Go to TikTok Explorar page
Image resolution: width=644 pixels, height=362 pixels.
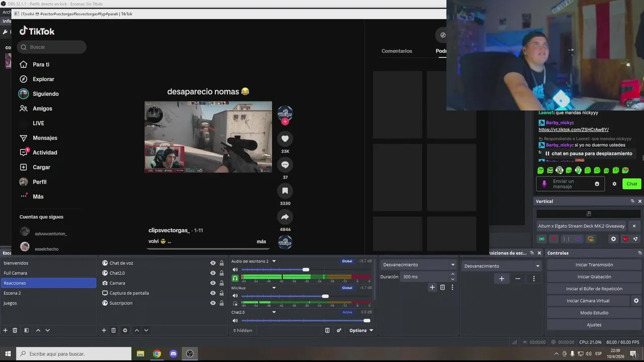click(x=43, y=79)
